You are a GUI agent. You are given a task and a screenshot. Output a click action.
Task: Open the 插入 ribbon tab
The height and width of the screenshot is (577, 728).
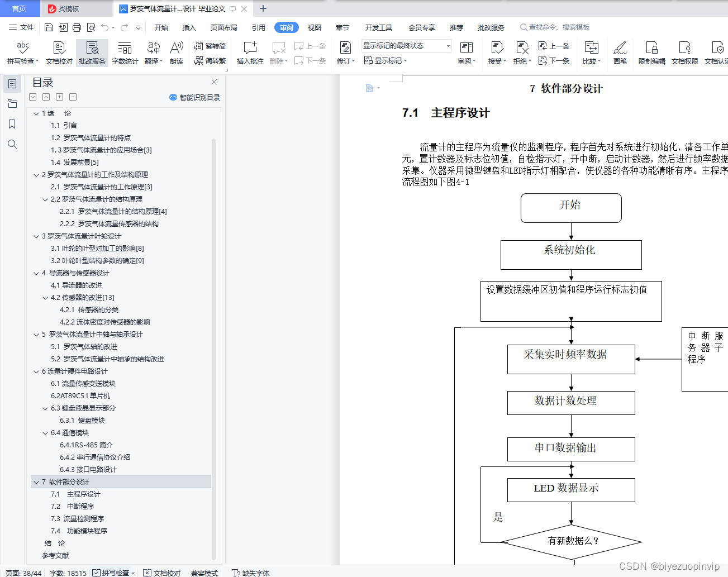pos(189,27)
